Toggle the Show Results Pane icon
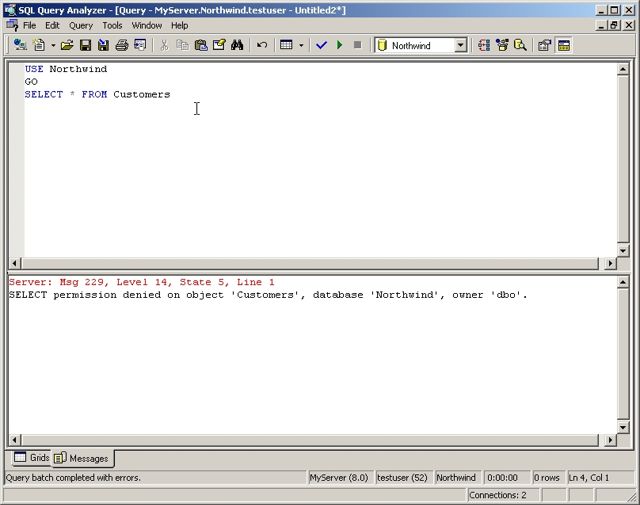 pyautogui.click(x=564, y=45)
